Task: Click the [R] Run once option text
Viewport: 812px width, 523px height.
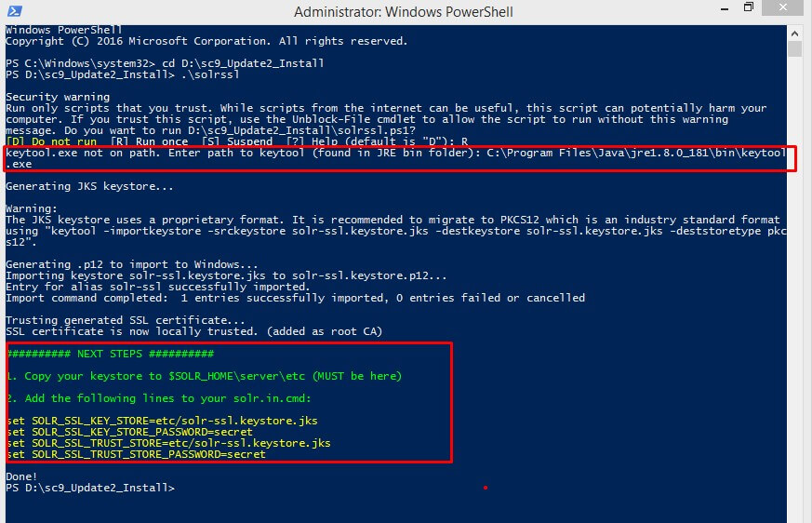Action: coord(149,141)
